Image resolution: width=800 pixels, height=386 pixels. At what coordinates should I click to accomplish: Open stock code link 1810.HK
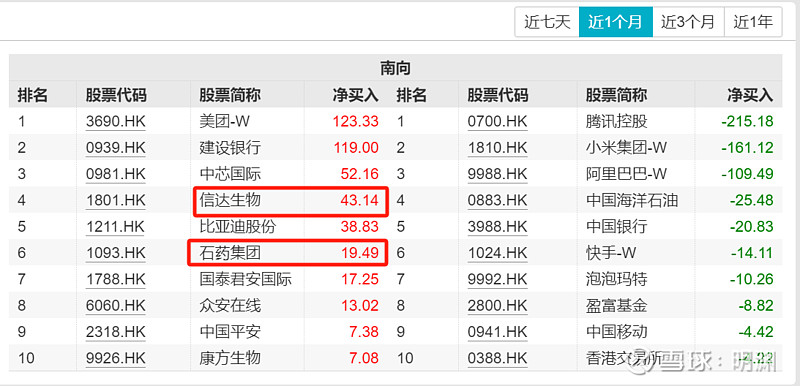tap(497, 148)
